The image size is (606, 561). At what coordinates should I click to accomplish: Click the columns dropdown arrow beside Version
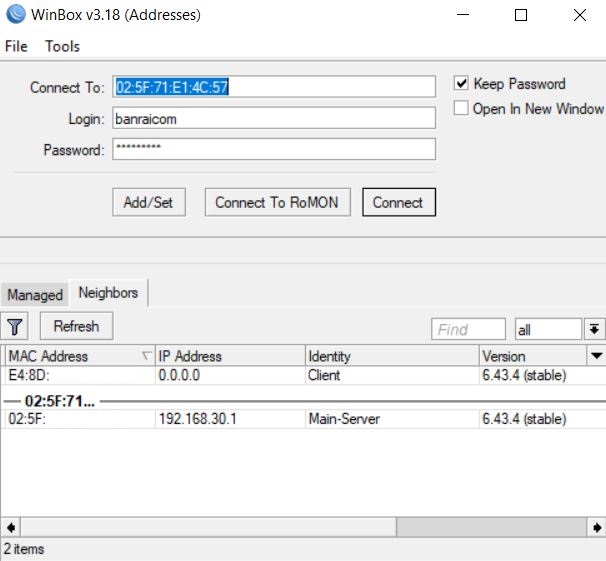(596, 355)
